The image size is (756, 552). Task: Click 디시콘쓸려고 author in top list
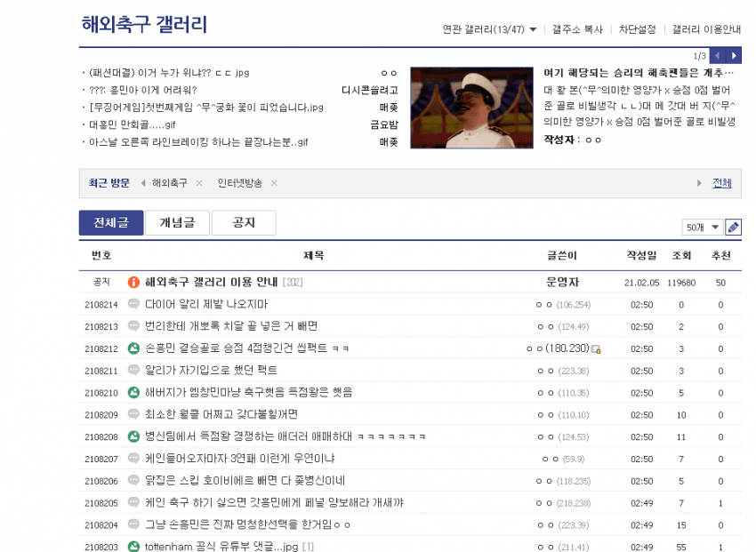point(370,90)
